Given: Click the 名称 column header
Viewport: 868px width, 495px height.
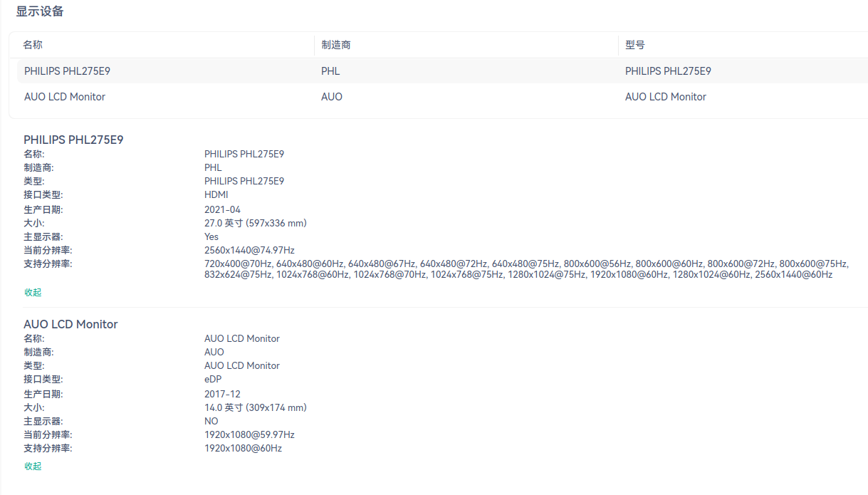Looking at the screenshot, I should click(33, 45).
